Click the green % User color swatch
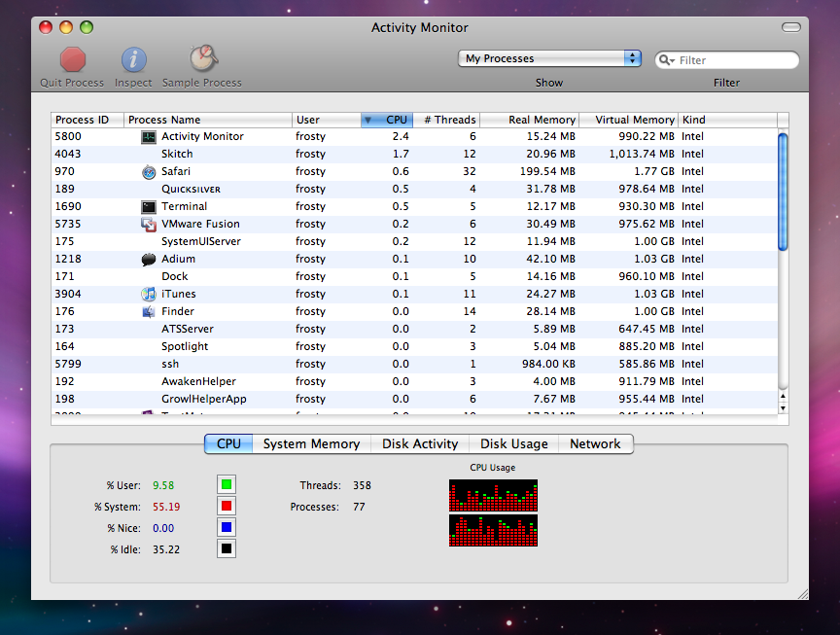Screen dimensions: 840x635 tap(227, 485)
